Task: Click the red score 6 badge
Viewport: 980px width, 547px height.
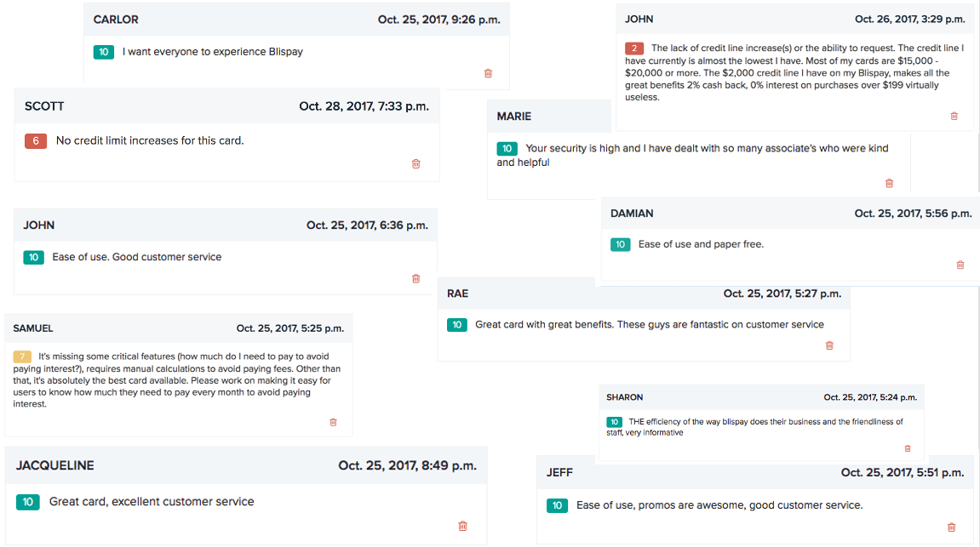Action: [35, 141]
